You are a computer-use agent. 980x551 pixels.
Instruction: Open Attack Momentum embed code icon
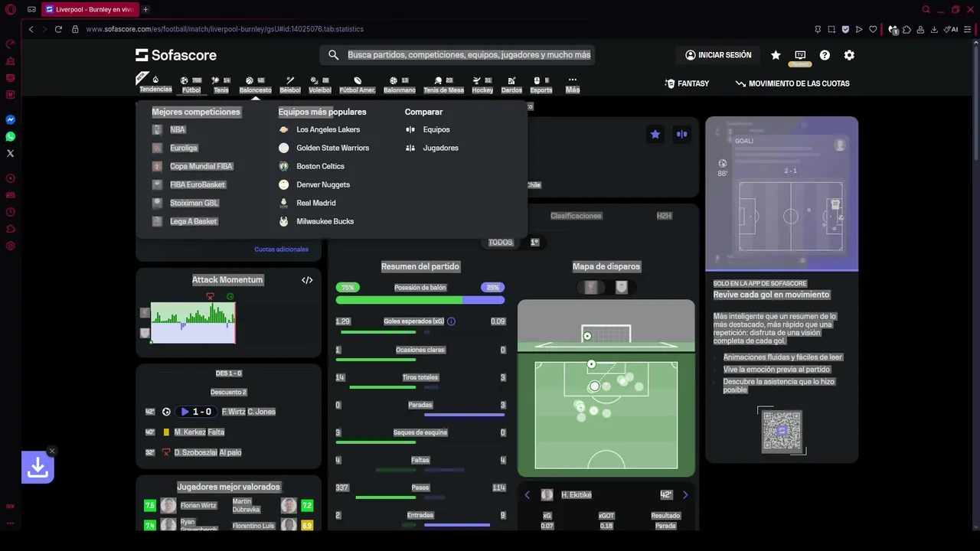[x=307, y=280]
